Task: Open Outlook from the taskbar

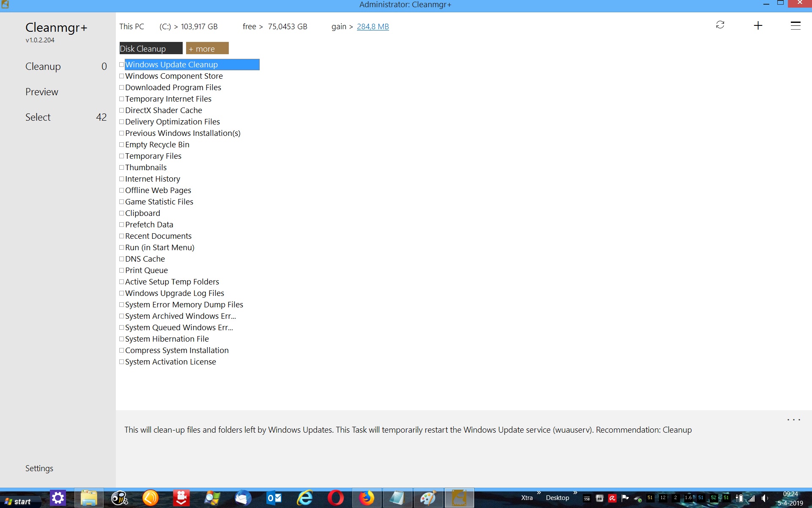Action: [274, 498]
